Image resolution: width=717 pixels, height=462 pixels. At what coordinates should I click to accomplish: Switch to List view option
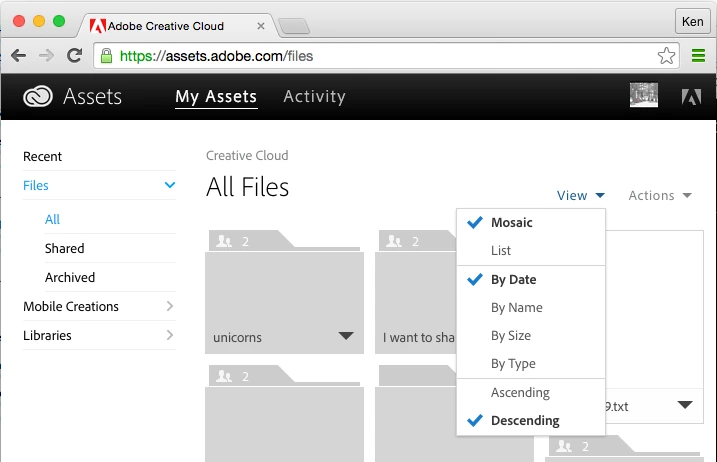pyautogui.click(x=531, y=251)
